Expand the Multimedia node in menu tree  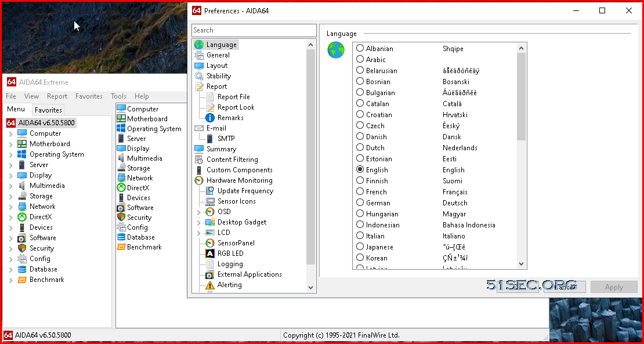10,186
